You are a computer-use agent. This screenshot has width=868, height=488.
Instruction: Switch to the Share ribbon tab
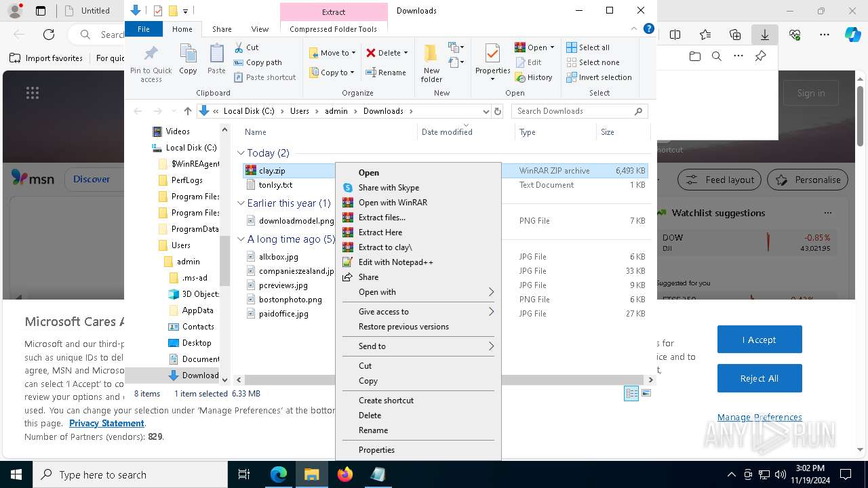coord(222,29)
